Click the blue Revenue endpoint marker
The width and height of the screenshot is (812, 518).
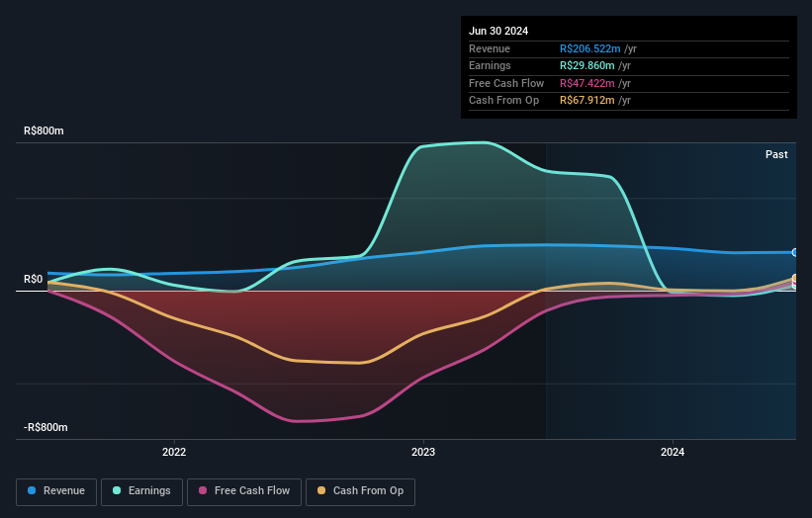pos(795,252)
